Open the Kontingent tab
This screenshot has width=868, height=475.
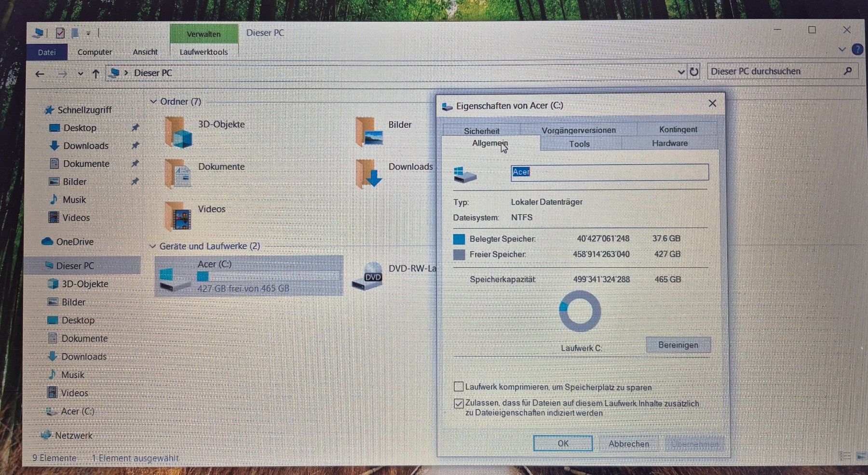click(678, 129)
